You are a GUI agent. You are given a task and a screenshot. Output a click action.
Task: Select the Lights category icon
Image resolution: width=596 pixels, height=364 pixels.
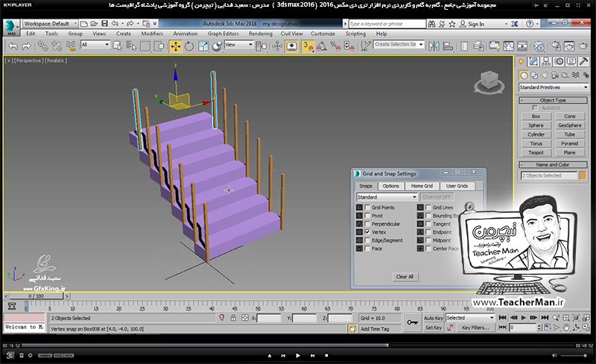[545, 75]
